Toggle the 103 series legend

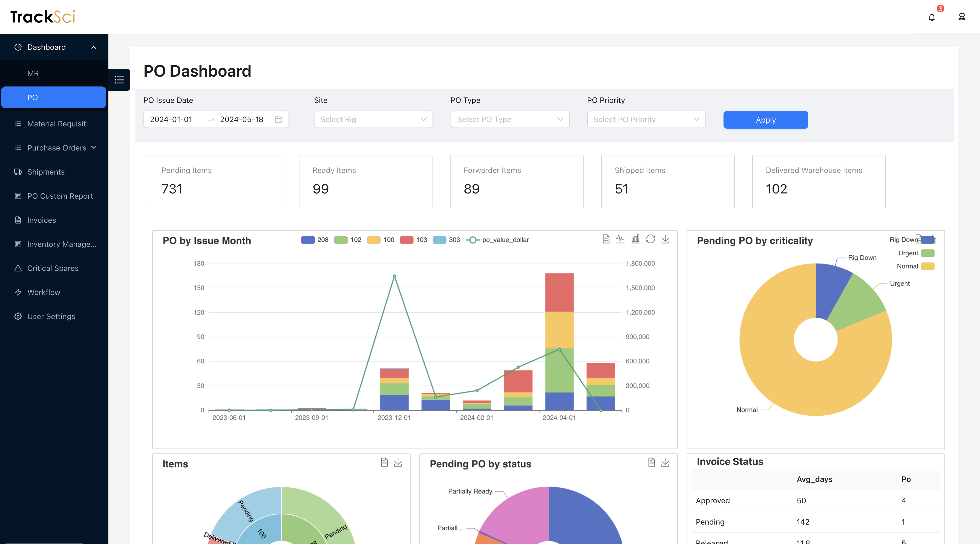pyautogui.click(x=414, y=240)
